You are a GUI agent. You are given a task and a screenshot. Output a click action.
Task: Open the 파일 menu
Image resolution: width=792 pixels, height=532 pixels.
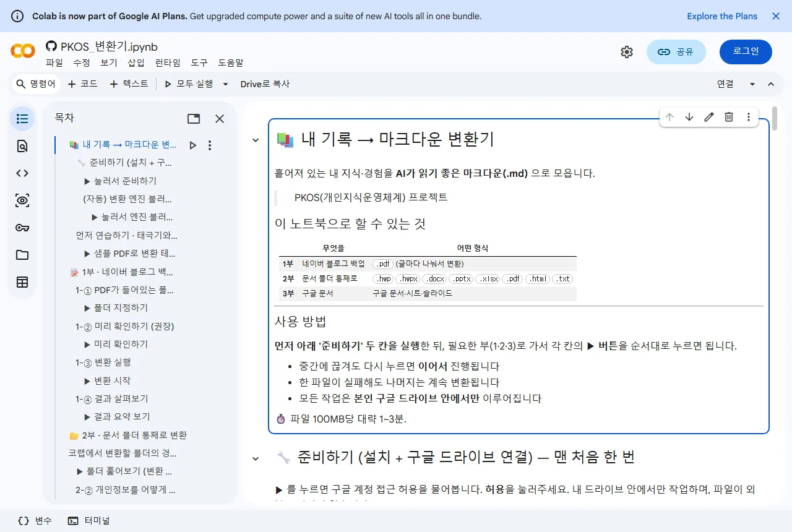54,62
